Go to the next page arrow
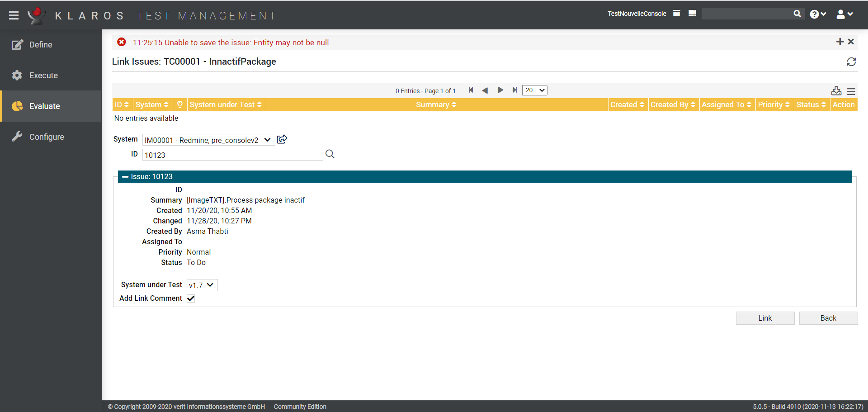The image size is (868, 412). (500, 90)
